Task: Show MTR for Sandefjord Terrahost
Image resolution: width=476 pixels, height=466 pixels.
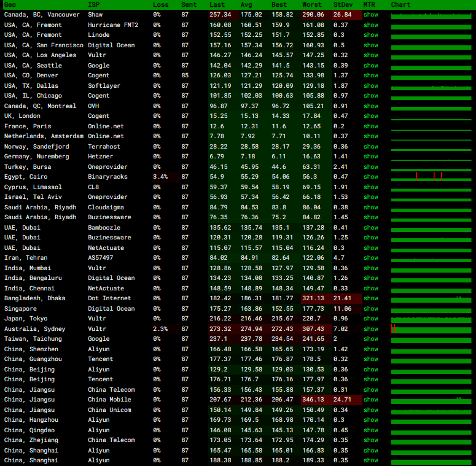Action: tap(370, 147)
